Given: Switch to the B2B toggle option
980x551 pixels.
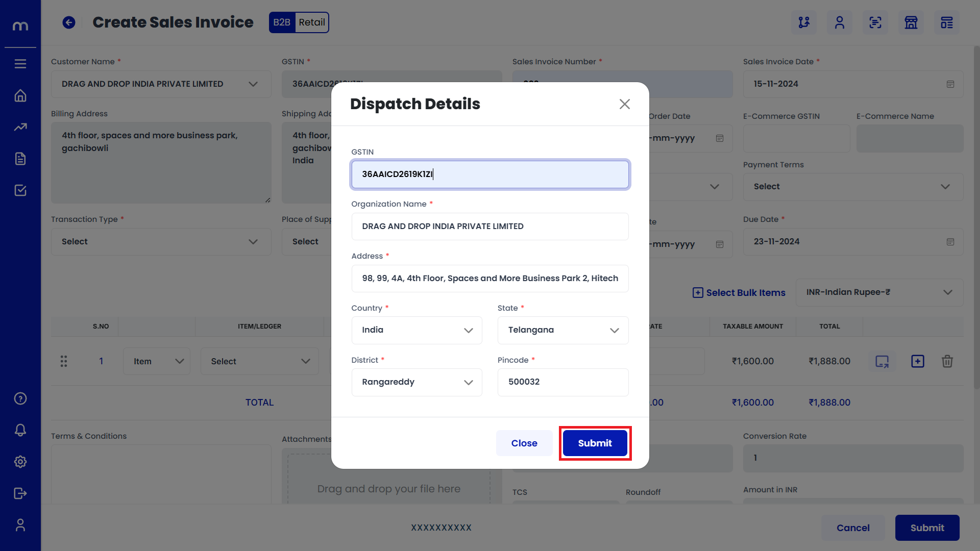Looking at the screenshot, I should pos(282,22).
